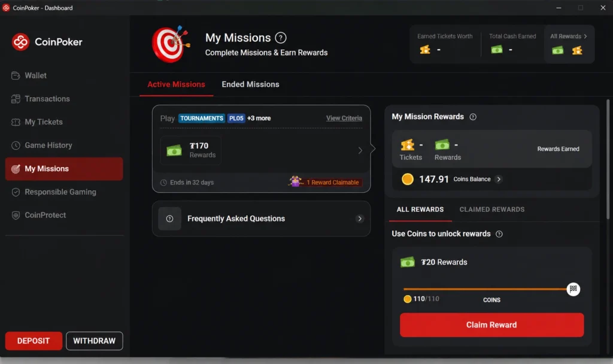613x364 pixels.
Task: Click the ₮170 Rewards cash icon
Action: point(174,150)
